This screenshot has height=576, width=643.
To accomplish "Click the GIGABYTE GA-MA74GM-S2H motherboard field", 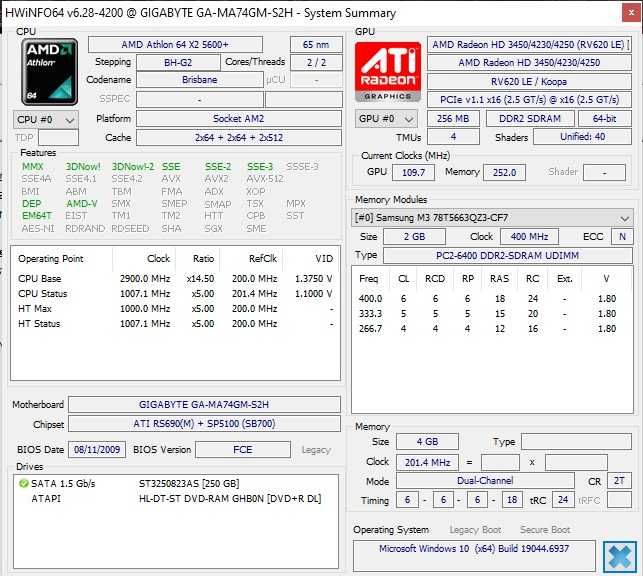I will pyautogui.click(x=204, y=405).
